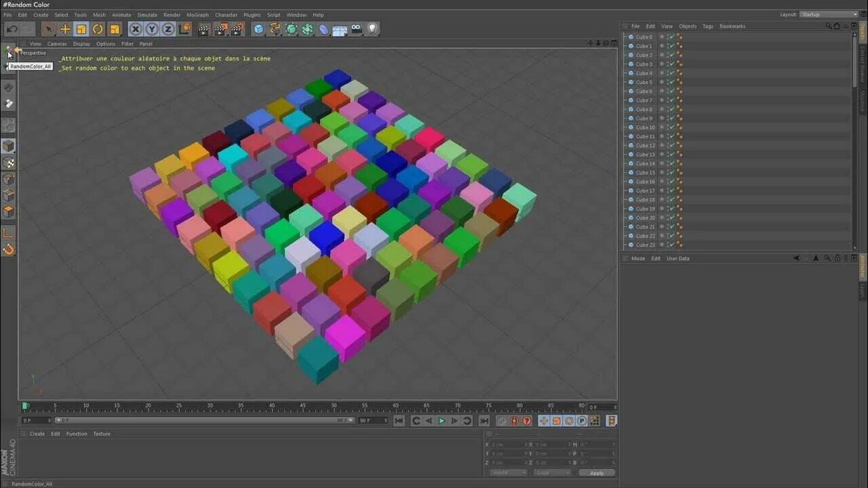The height and width of the screenshot is (488, 868).
Task: Activate the Rotate tool
Action: click(98, 29)
